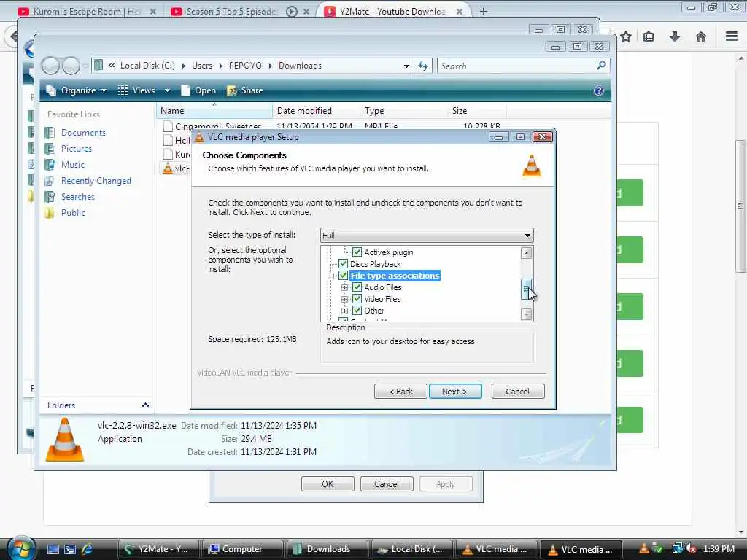Click OK in the background dialog

(328, 484)
